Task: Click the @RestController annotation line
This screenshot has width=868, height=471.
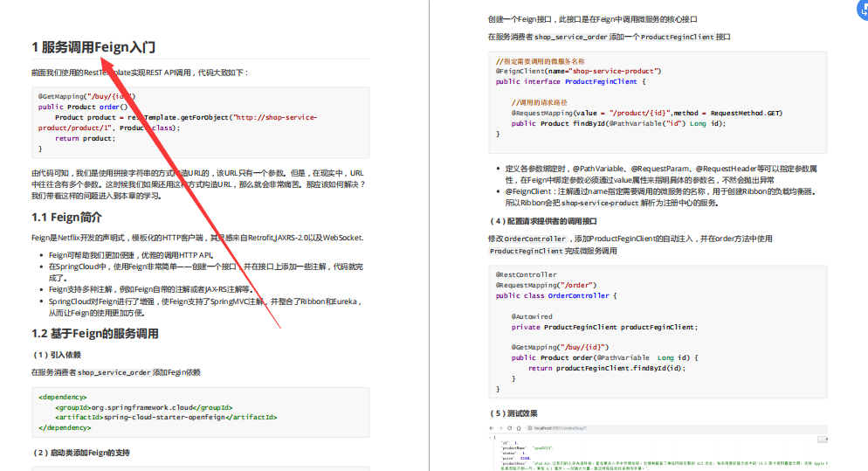Action: (527, 275)
